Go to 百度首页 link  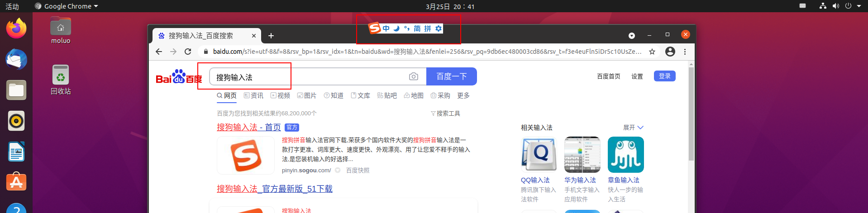coord(609,76)
